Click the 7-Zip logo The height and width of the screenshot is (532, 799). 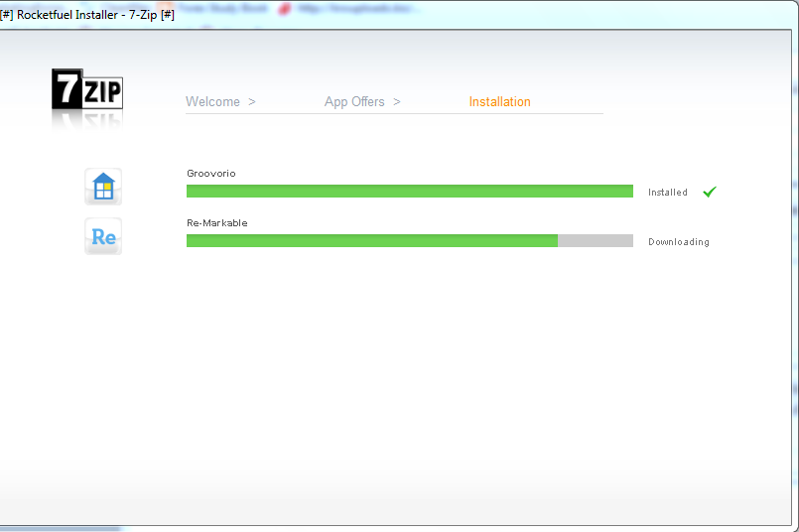(87, 89)
